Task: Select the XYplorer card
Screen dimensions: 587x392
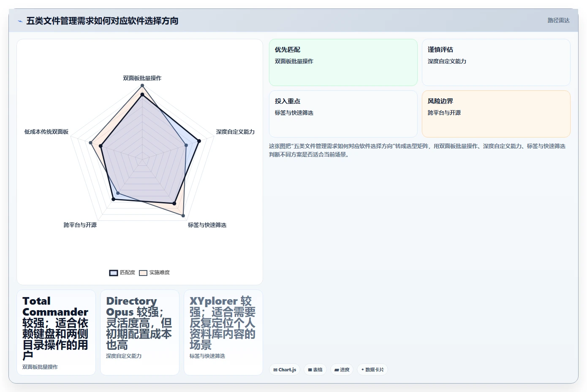Action: coord(223,333)
